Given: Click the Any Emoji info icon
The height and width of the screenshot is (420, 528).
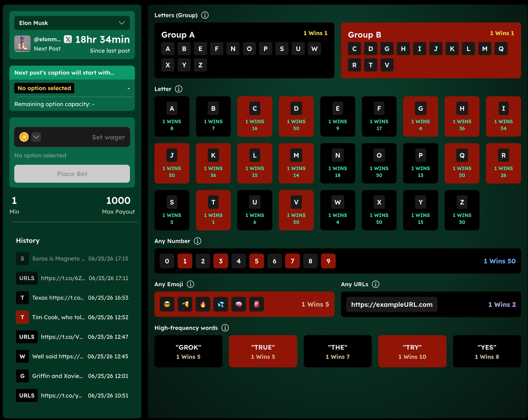Looking at the screenshot, I should pyautogui.click(x=190, y=284).
